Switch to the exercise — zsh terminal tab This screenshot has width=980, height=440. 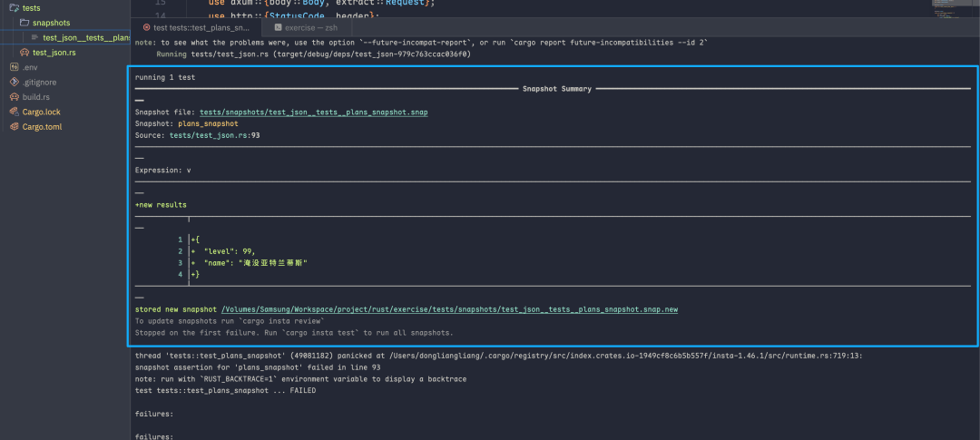coord(315,28)
